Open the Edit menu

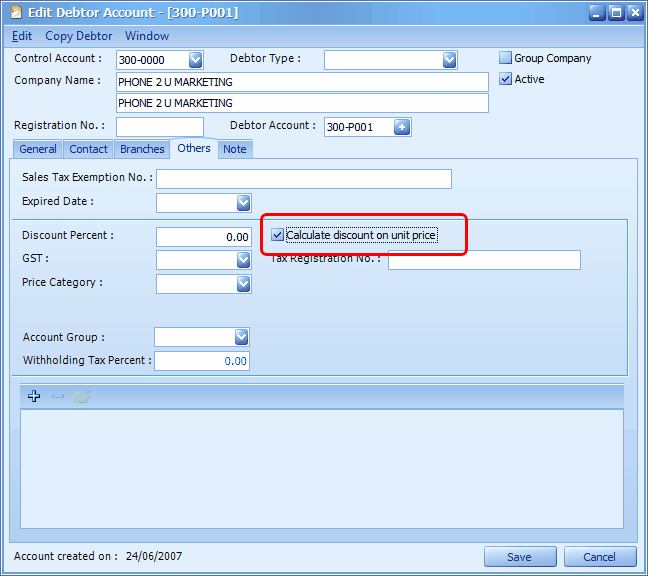[x=22, y=36]
